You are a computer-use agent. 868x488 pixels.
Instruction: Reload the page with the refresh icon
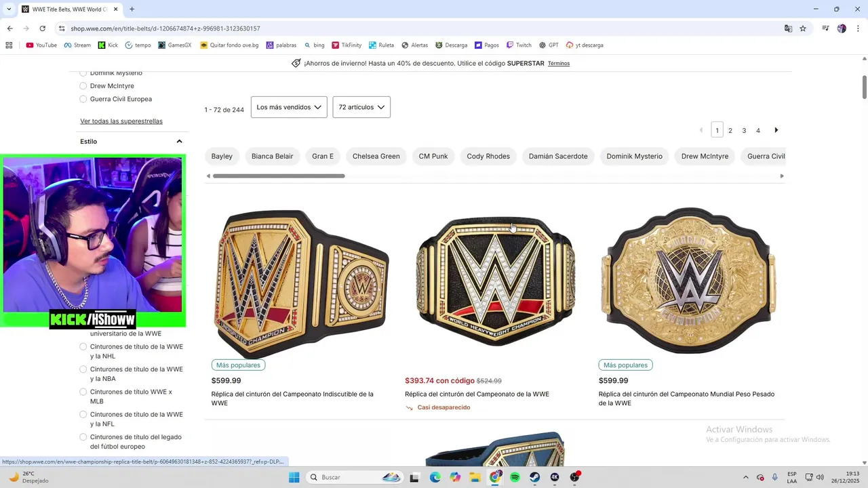(x=42, y=28)
